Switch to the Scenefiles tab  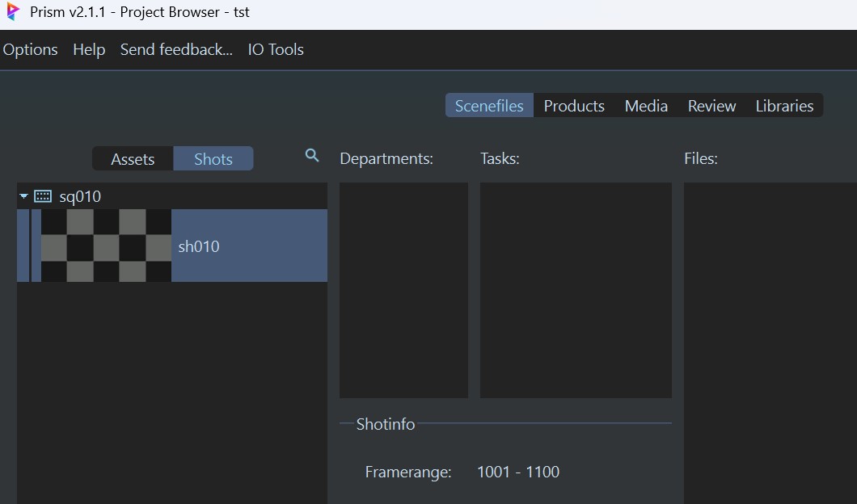click(x=489, y=106)
